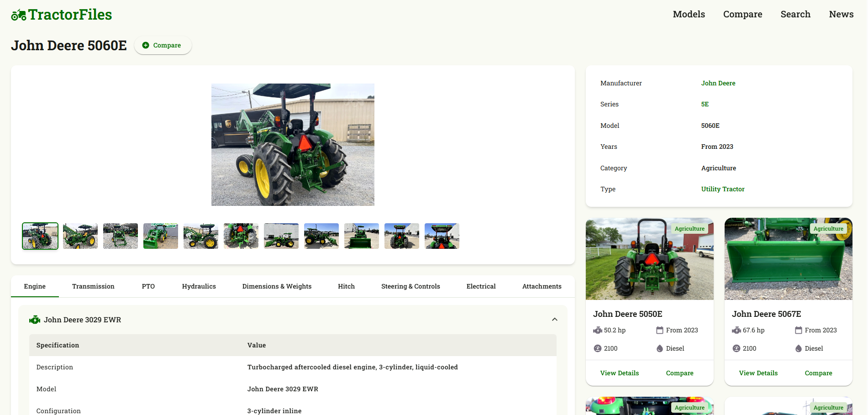Viewport: 868px width, 415px height.
Task: Click horsepower icon on 5050E card
Action: click(x=598, y=330)
